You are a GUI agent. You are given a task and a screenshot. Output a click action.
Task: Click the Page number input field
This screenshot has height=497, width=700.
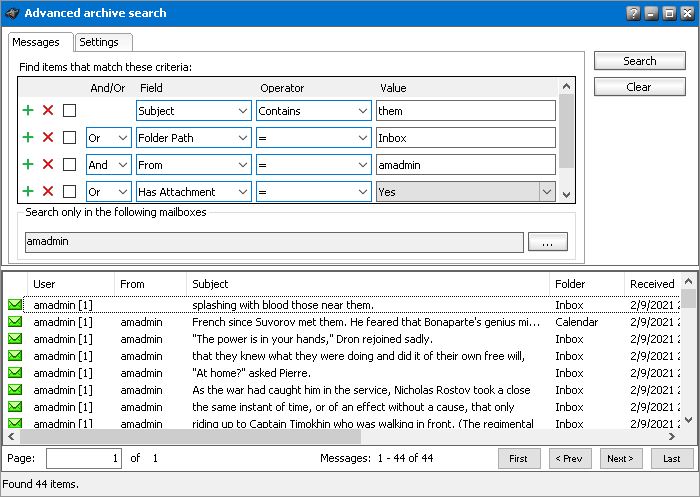(x=82, y=458)
